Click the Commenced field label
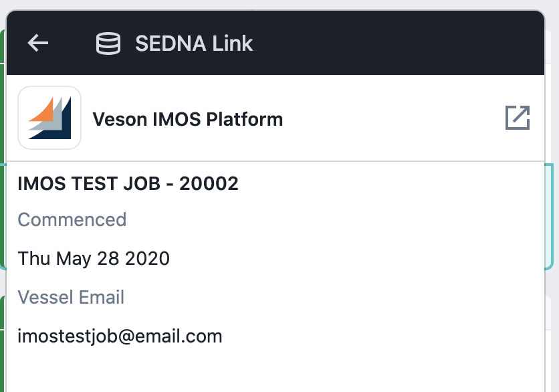Viewport: 559px width, 392px height. pos(72,219)
